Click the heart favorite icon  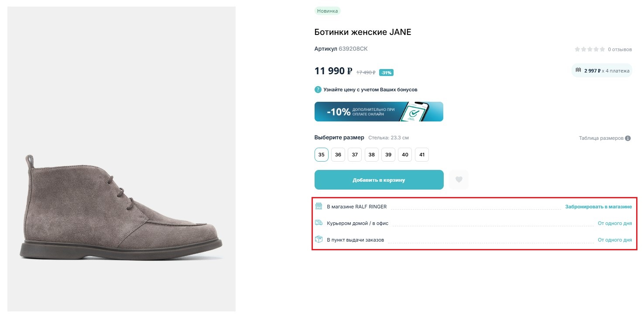(459, 180)
